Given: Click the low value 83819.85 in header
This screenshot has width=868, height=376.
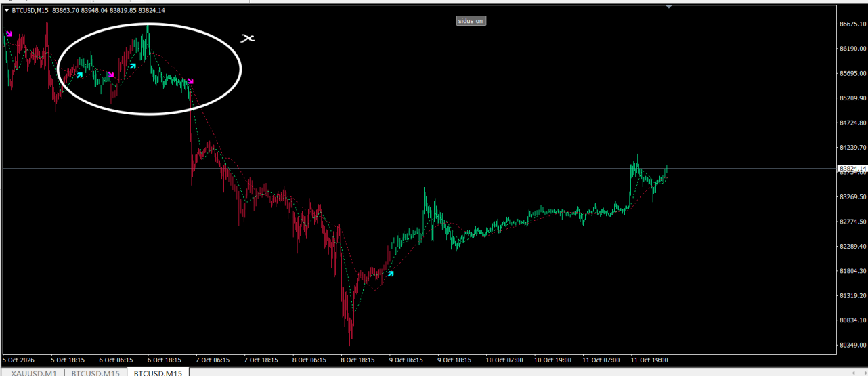Looking at the screenshot, I should 123,10.
